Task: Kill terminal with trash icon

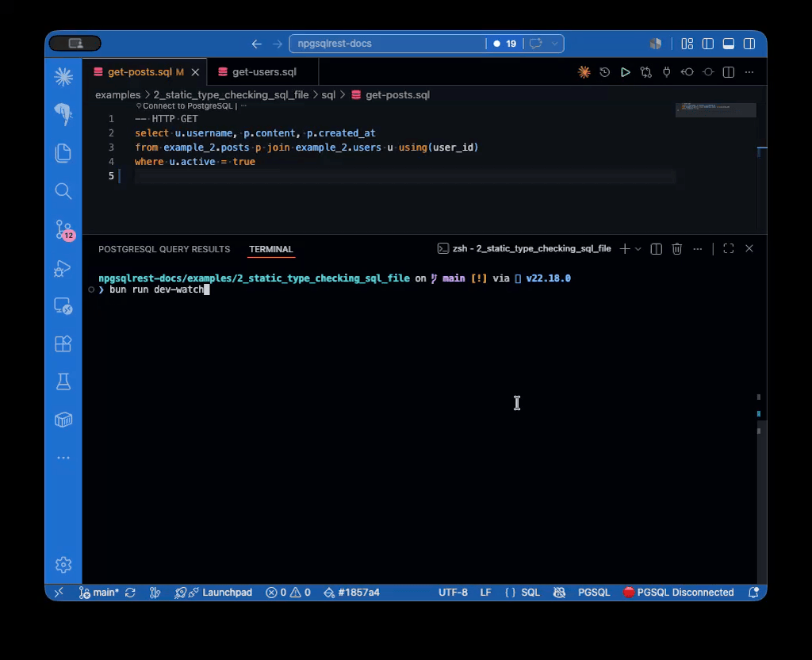Action: (x=677, y=248)
